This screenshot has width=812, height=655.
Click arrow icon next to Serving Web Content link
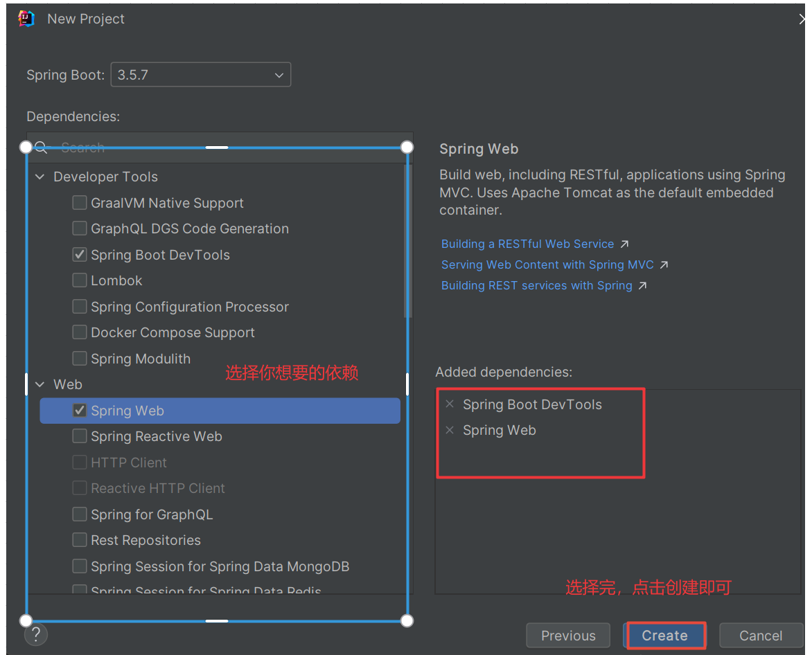pos(664,265)
